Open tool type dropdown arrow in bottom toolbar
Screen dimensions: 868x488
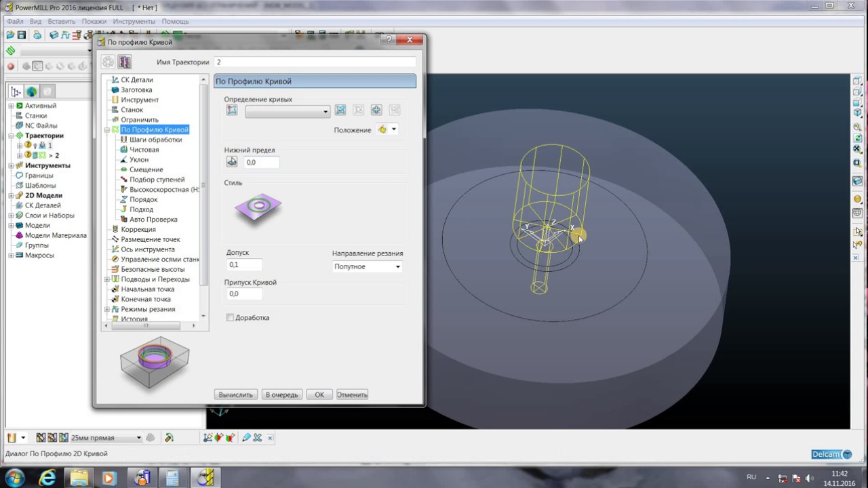click(x=22, y=438)
